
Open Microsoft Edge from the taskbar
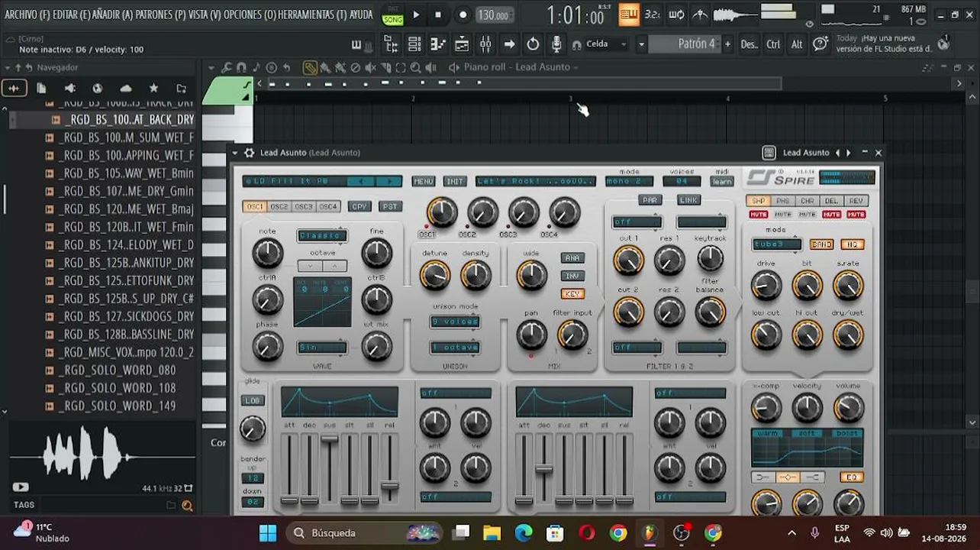[x=524, y=533]
